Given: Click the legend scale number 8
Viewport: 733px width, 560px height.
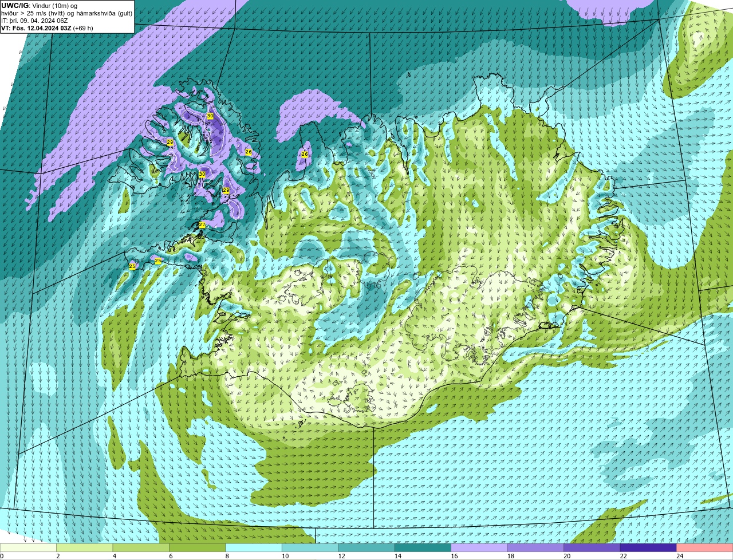Looking at the screenshot, I should point(227,556).
